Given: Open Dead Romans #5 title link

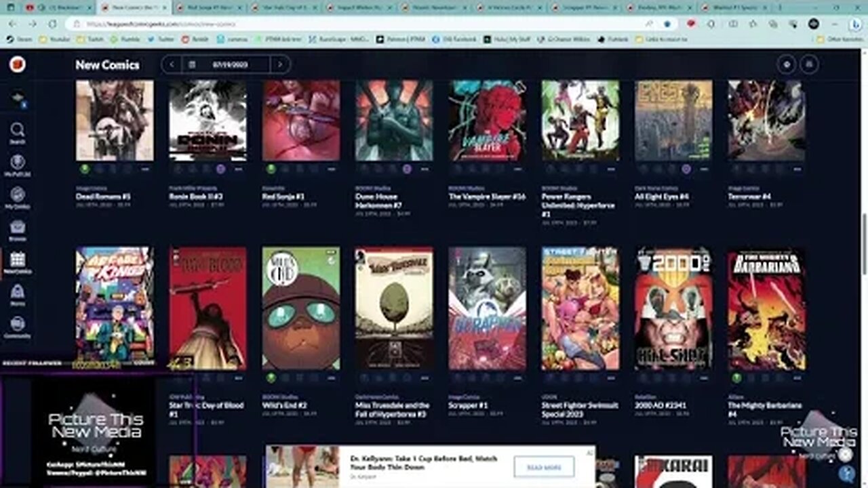Looking at the screenshot, I should pos(103,197).
